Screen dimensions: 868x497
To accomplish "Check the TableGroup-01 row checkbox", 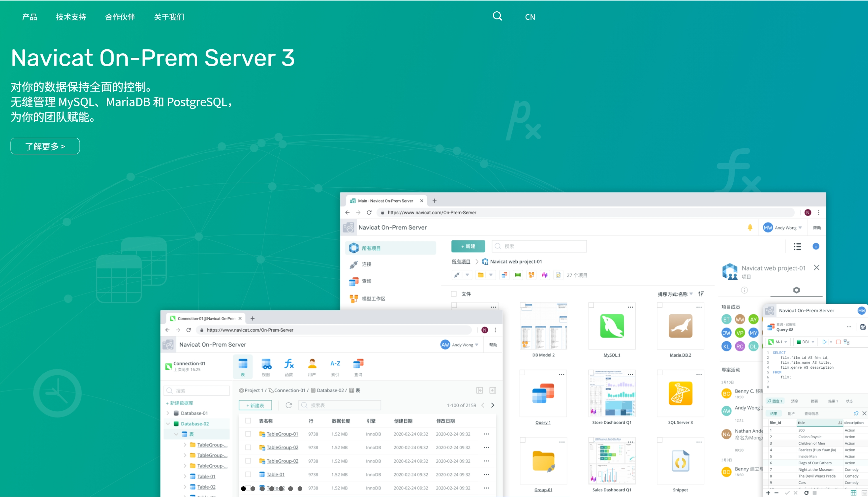I will [x=248, y=434].
